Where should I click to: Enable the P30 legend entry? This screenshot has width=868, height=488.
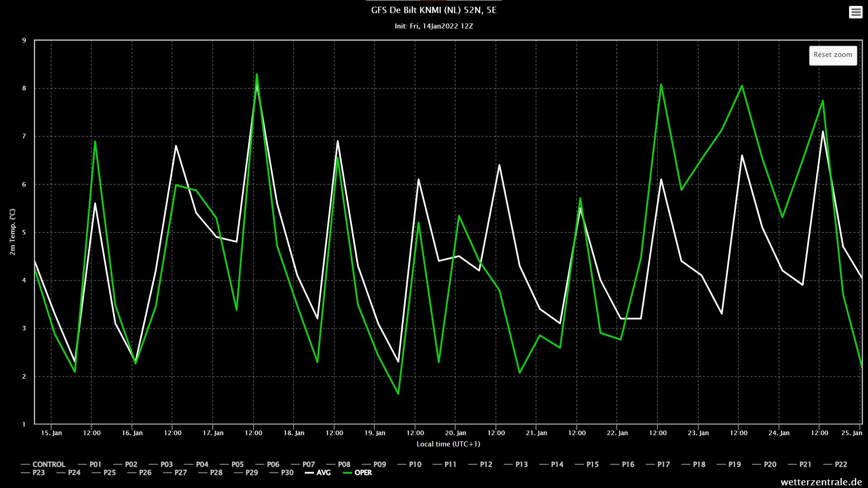pos(287,473)
